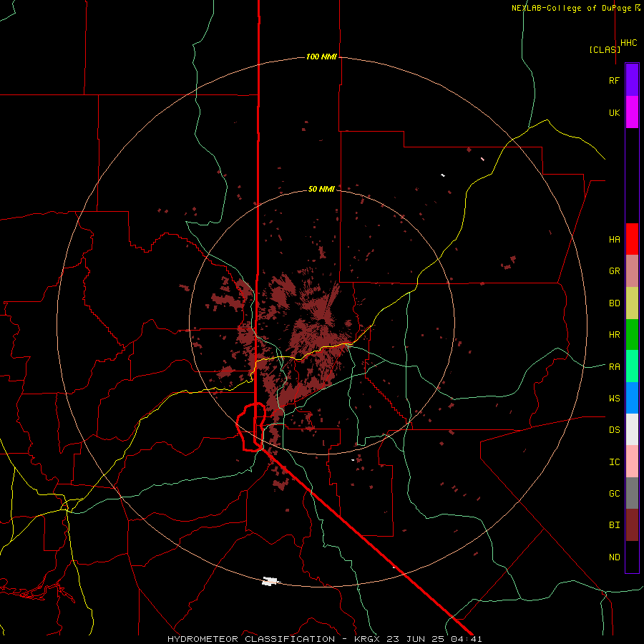This screenshot has height=644, width=644.
Task: Click the BI legend label
Action: click(x=614, y=525)
